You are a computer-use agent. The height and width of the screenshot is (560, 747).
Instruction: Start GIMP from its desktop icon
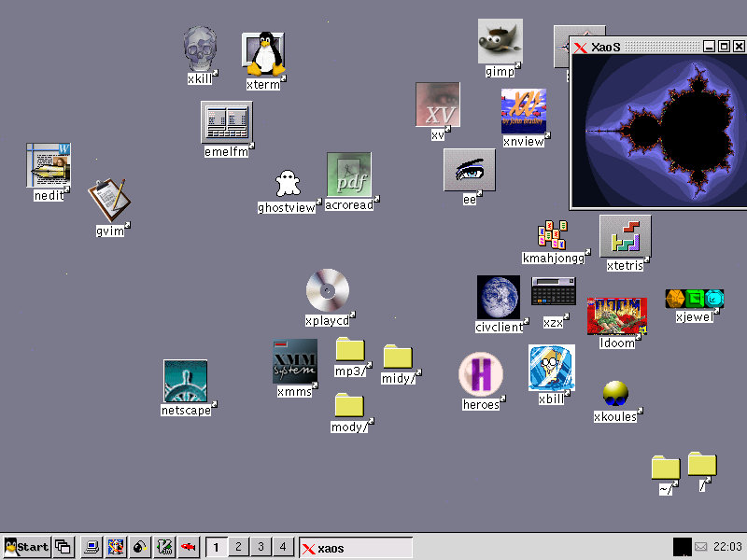pyautogui.click(x=500, y=41)
